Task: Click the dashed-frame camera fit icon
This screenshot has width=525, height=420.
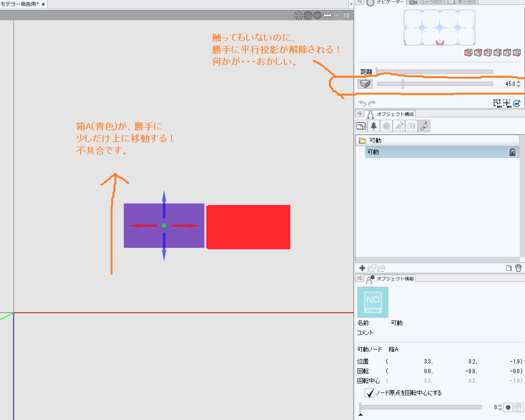Action: [497, 103]
